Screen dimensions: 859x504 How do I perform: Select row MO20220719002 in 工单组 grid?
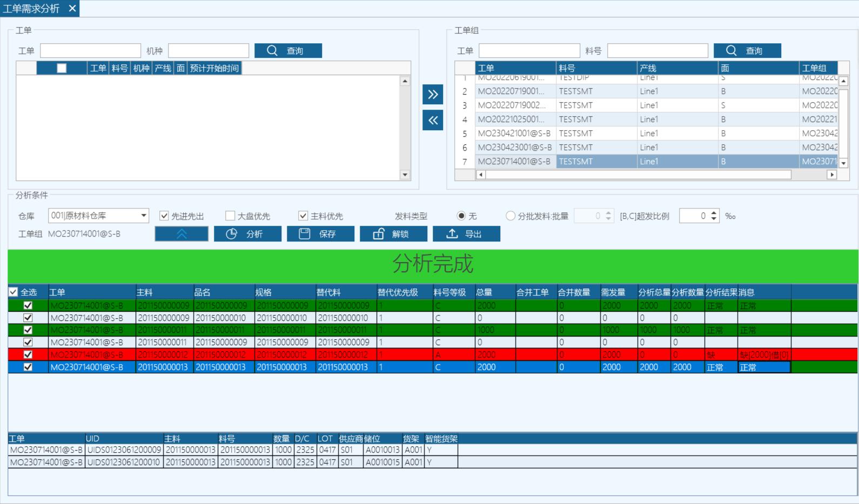pos(646,105)
